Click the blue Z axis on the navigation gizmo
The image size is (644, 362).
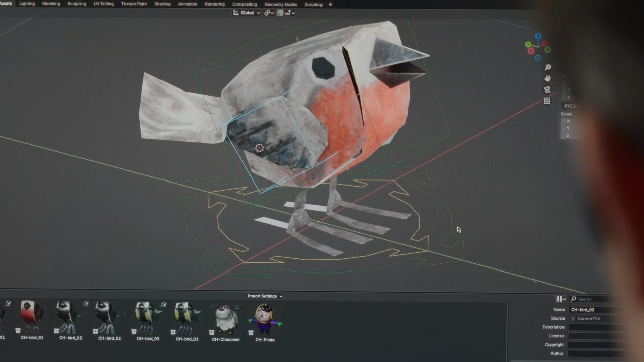[x=538, y=36]
